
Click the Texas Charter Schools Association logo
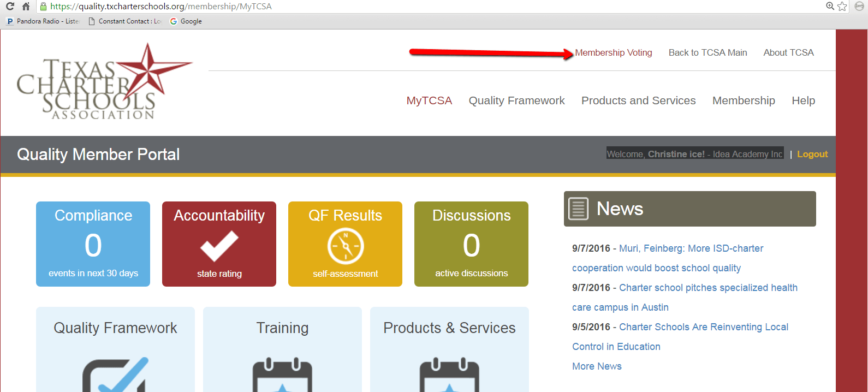pyautogui.click(x=104, y=83)
